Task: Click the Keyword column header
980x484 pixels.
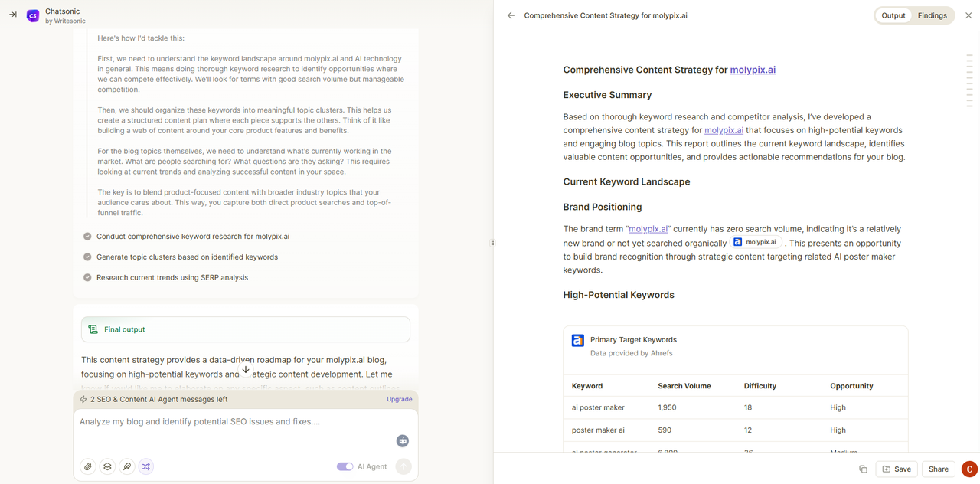Action: [x=587, y=386]
